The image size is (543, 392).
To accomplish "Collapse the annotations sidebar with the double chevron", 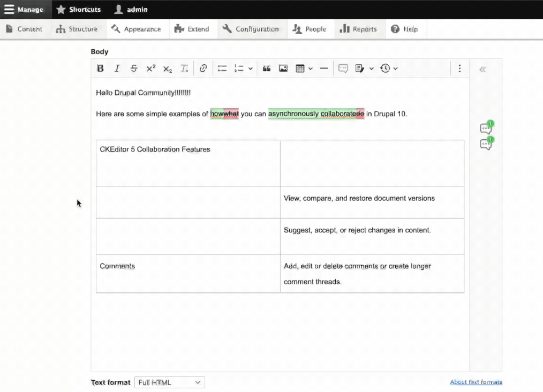I will tap(482, 69).
